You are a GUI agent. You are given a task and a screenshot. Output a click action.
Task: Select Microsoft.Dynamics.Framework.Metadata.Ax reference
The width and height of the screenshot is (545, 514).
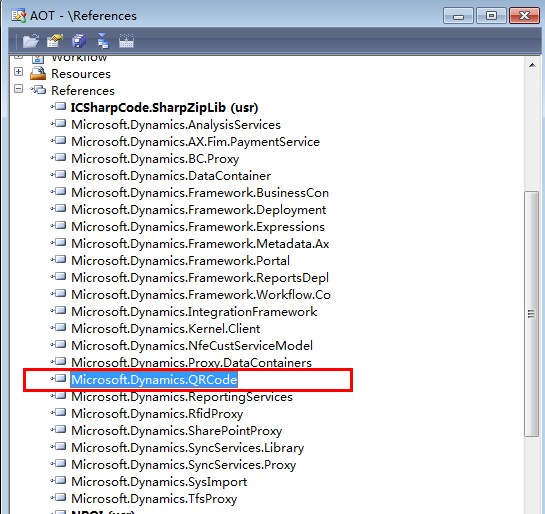click(x=200, y=244)
